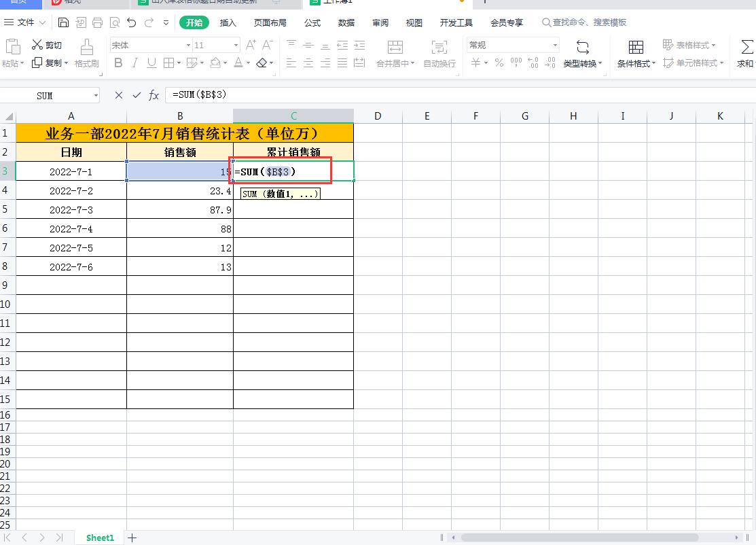Click the percent style icon
Viewport: 756px width, 545px height.
pyautogui.click(x=499, y=63)
